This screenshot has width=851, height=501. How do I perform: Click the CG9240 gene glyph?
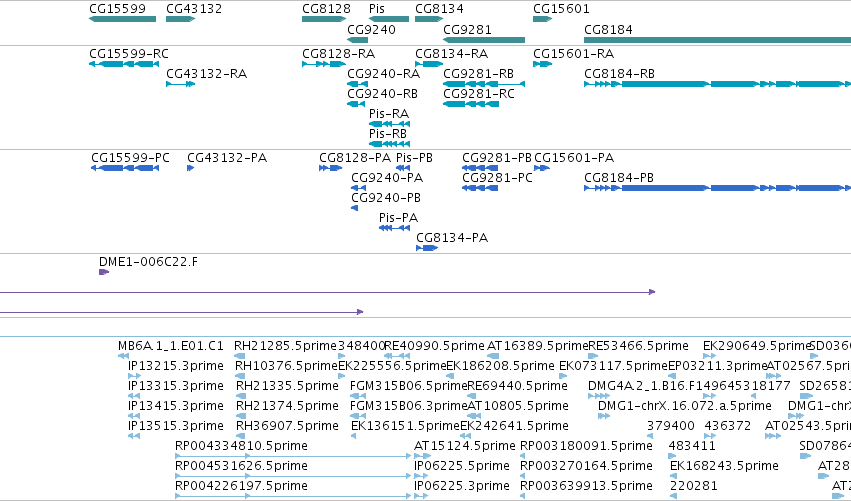coord(358,40)
